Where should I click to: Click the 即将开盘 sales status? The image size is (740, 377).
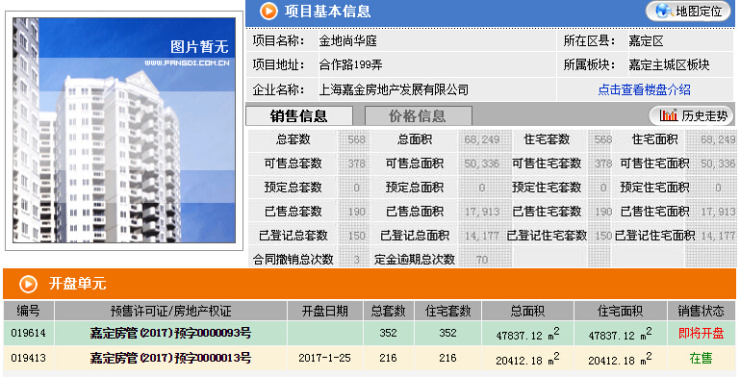pyautogui.click(x=701, y=333)
